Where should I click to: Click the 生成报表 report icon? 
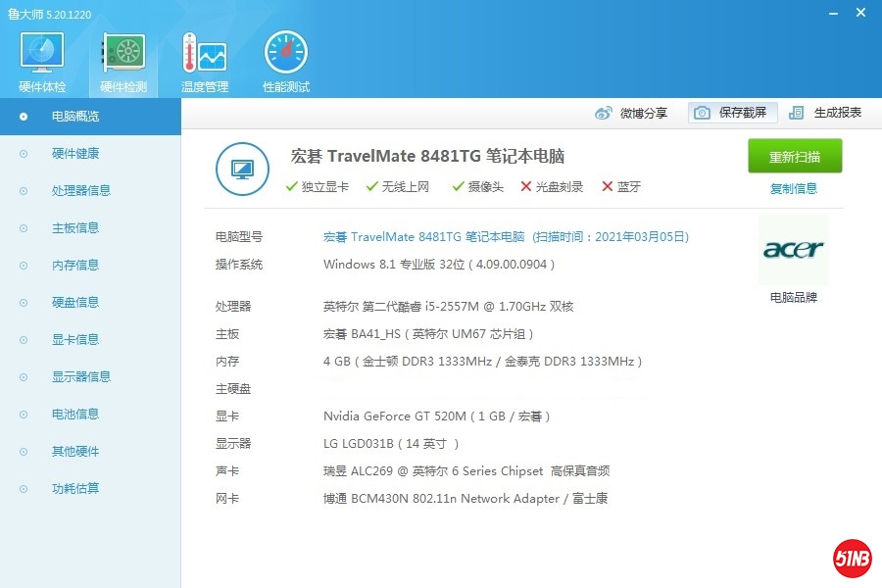(x=797, y=113)
